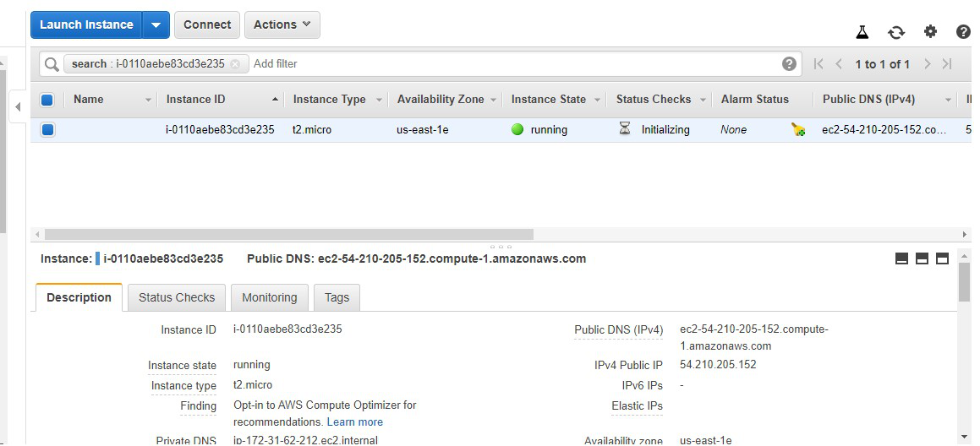Screen dimensions: 980x446
Task: Switch to the Monitoring tab
Action: [x=270, y=297]
